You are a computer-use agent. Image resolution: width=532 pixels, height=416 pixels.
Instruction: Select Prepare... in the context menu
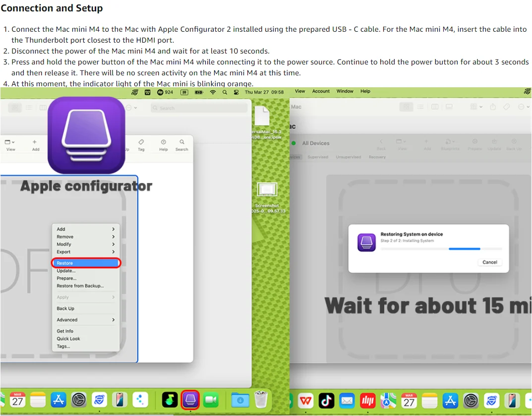pos(85,278)
